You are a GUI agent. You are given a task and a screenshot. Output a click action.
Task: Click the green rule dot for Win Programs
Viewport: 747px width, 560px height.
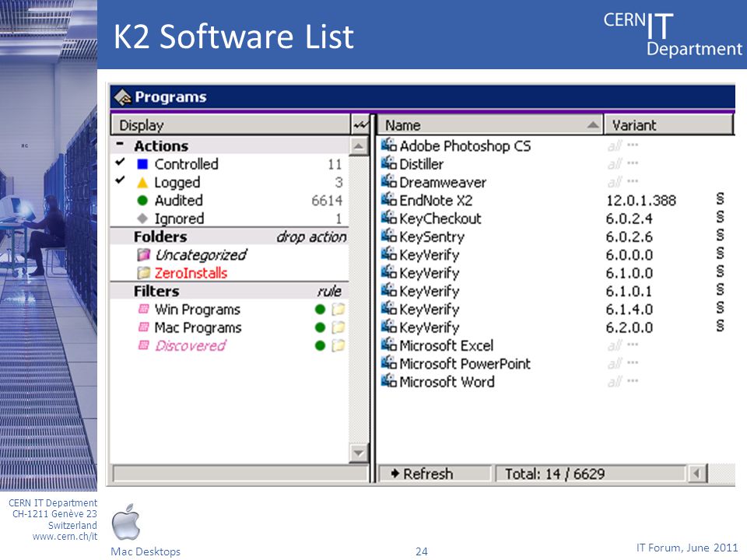pyautogui.click(x=320, y=310)
